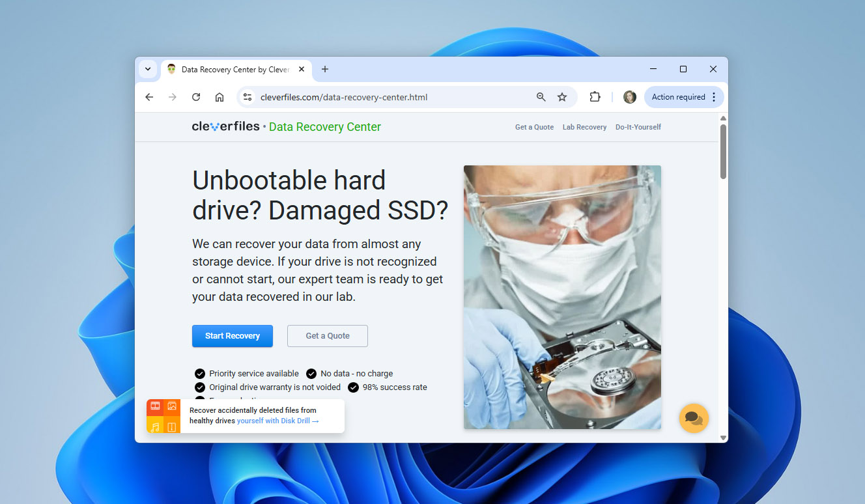
Task: Click the page vertical scrollbar thumb
Action: tap(722, 151)
